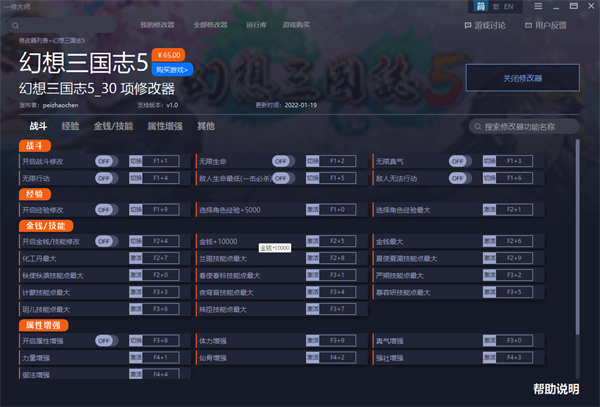Open 运行库 in top navigation

coord(256,25)
